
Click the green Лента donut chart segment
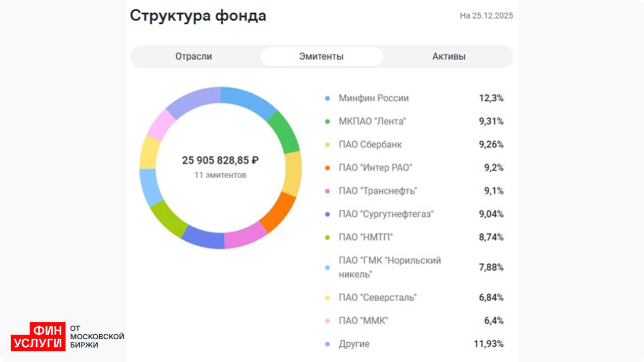285,131
